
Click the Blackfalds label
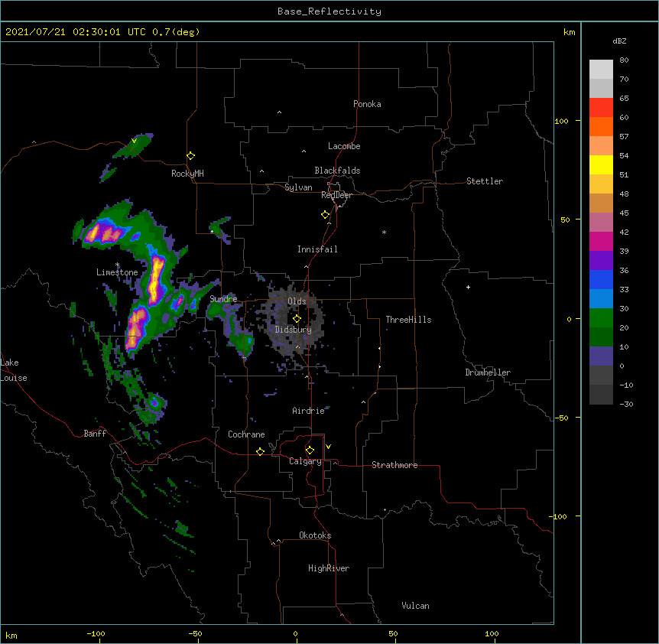337,171
